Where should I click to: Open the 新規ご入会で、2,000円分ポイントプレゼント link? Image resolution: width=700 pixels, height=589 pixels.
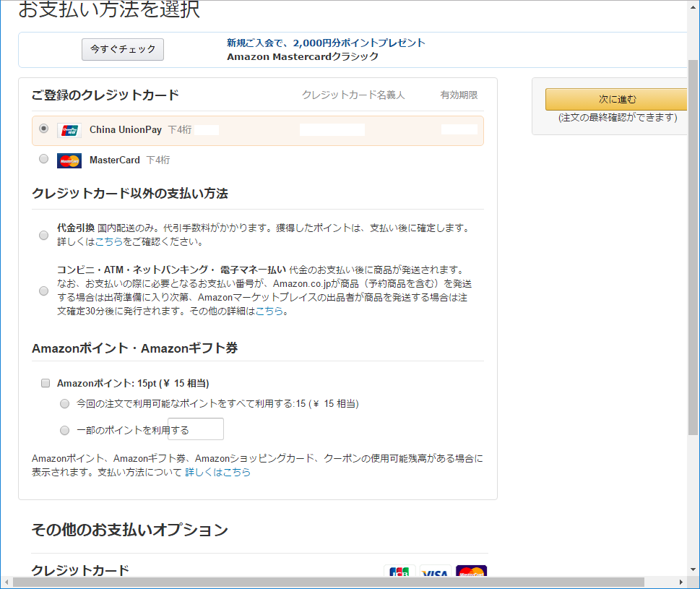click(x=326, y=43)
